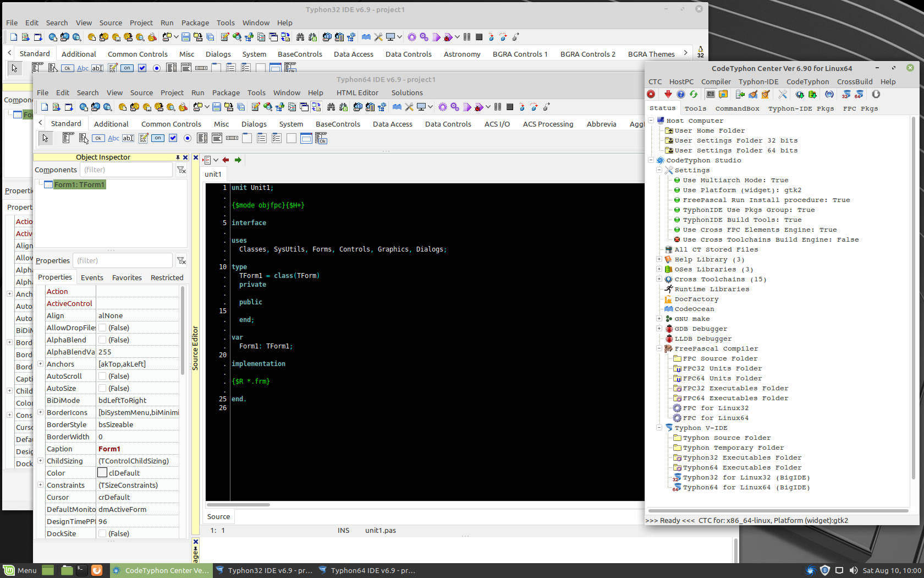Screen dimensions: 924x578
Task: Expand the ChildSizing property
Action: (x=40, y=461)
